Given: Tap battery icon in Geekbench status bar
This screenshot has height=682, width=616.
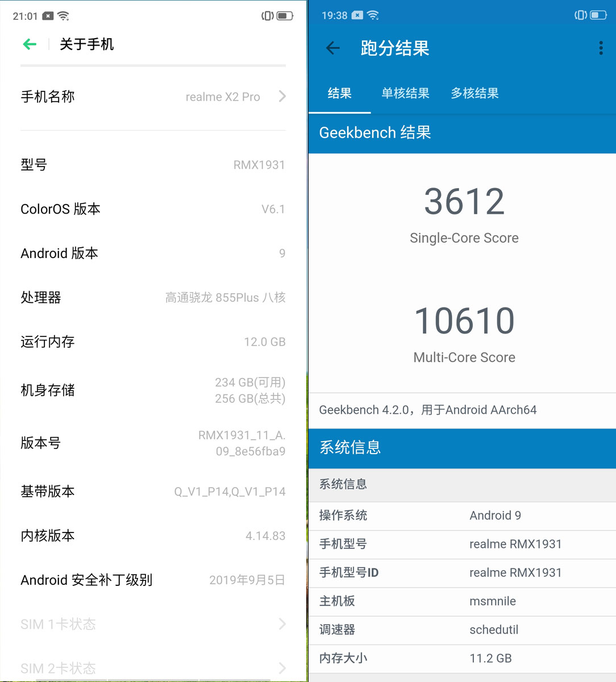Looking at the screenshot, I should [x=598, y=15].
